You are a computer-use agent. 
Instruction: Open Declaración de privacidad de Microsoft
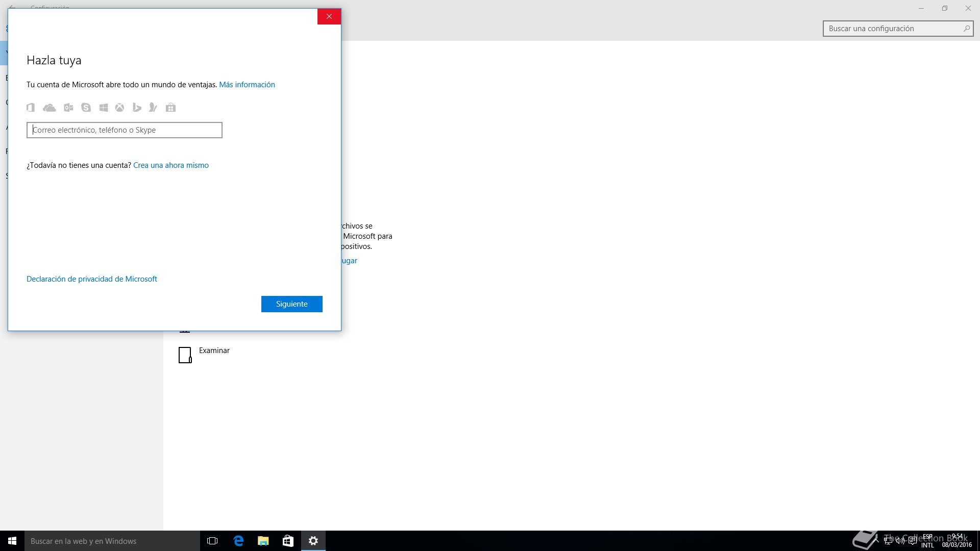click(92, 279)
